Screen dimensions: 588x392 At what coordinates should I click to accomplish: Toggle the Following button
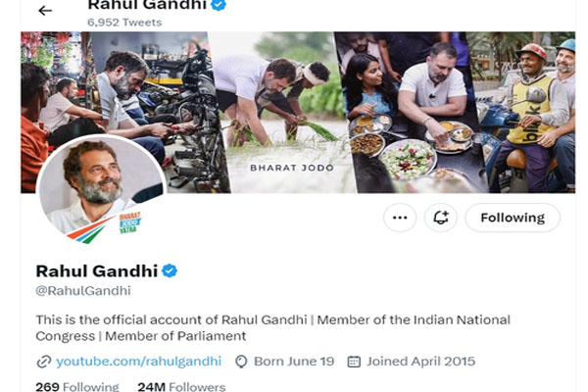(x=512, y=218)
